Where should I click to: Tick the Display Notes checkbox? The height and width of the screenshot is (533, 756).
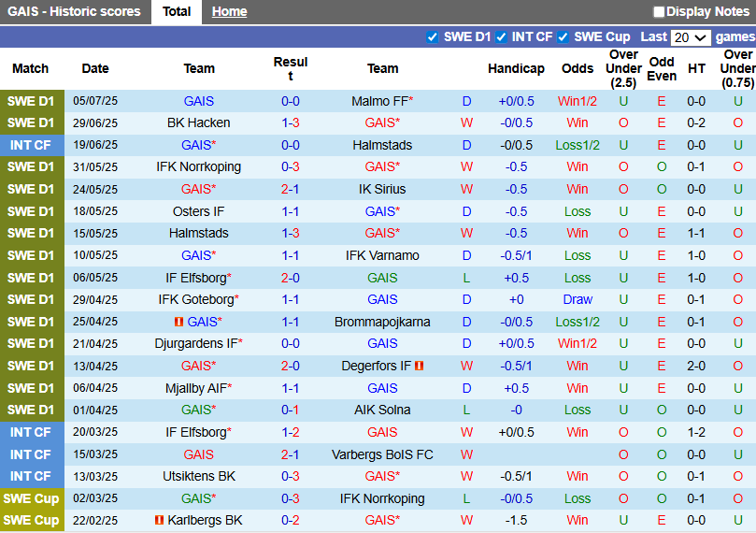[659, 11]
